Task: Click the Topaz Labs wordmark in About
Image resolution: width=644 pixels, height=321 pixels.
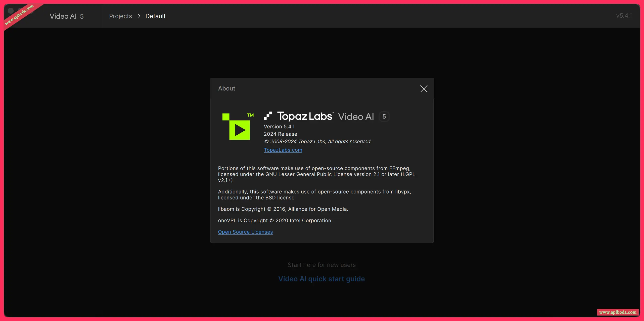Action: (305, 117)
